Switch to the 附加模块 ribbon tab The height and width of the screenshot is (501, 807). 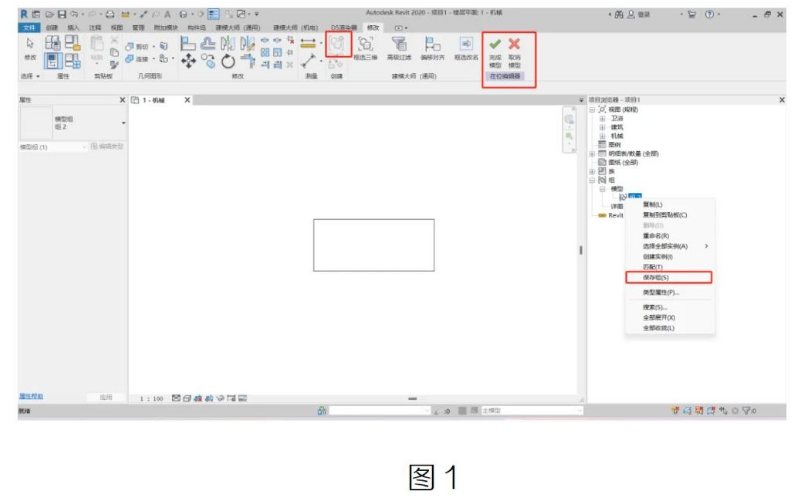coord(166,27)
